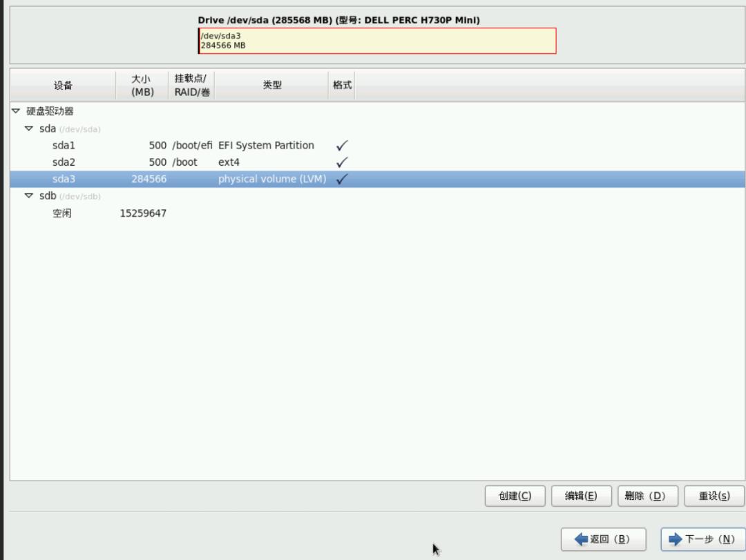746x560 pixels.
Task: Continue with 下一步(N) button
Action: coord(703,539)
